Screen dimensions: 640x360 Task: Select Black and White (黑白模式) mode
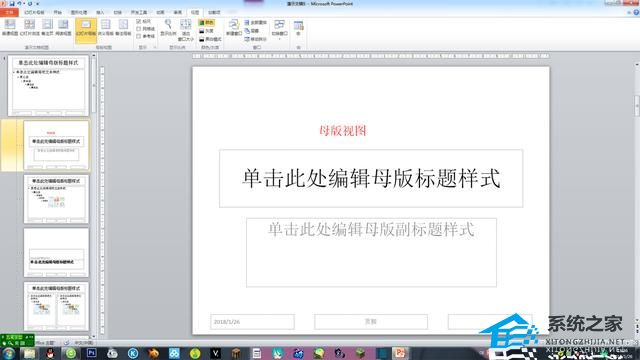point(210,39)
